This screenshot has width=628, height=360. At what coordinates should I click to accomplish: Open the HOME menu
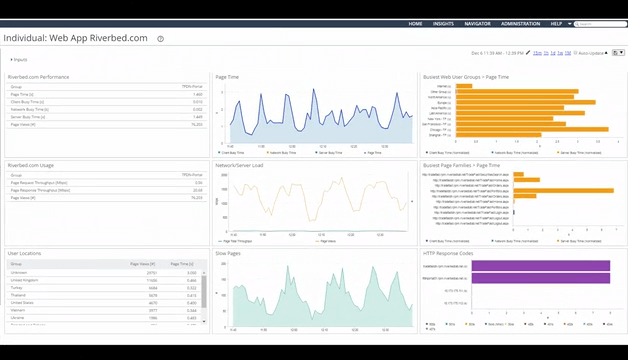pyautogui.click(x=415, y=24)
